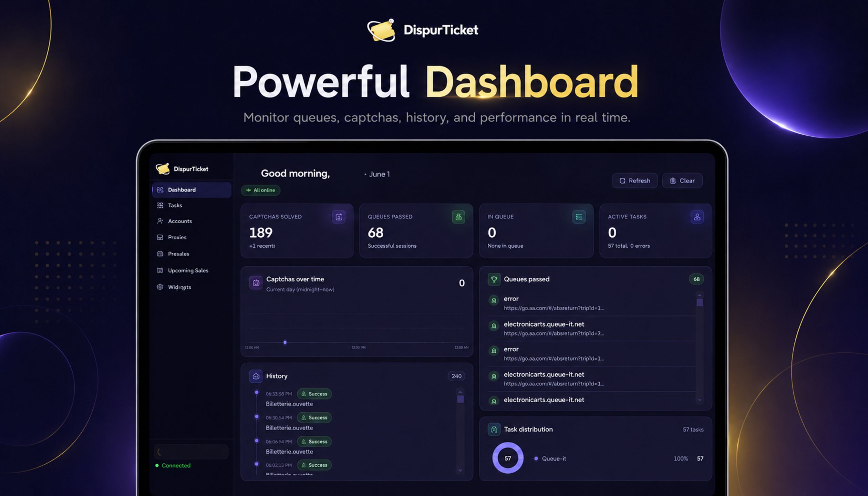Viewport: 868px width, 496px height.
Task: Click the icon of the tripId=2 queue row
Action: (x=494, y=325)
